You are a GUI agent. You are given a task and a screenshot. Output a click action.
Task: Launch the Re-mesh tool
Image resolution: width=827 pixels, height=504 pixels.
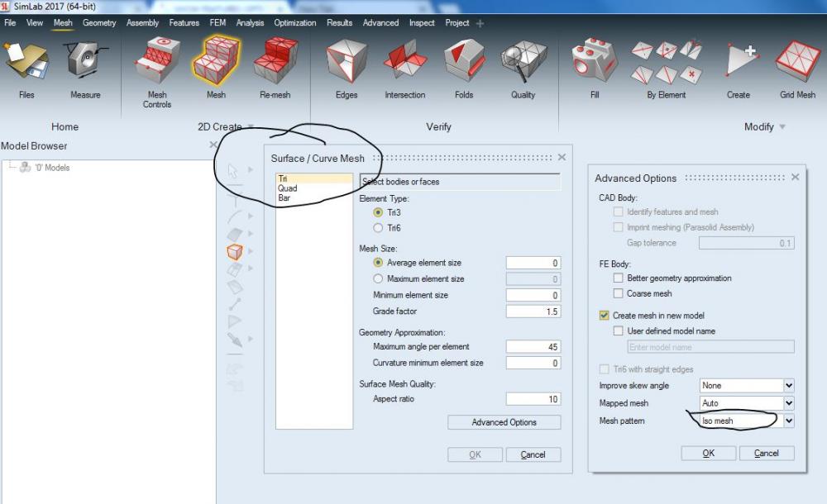[275, 60]
